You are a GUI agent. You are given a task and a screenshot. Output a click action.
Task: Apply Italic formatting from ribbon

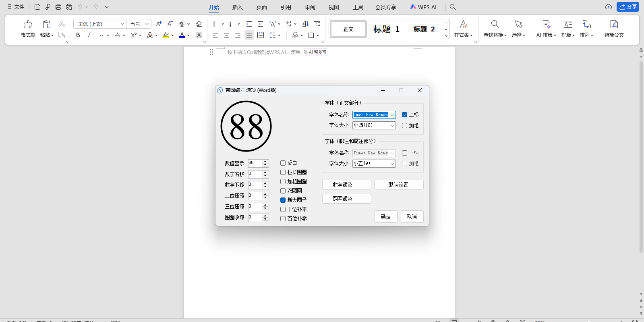point(89,35)
